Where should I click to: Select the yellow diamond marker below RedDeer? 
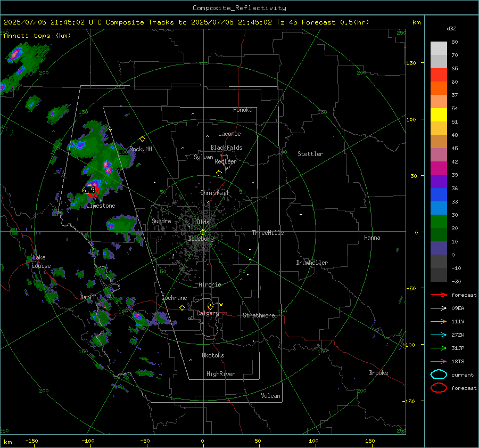click(x=219, y=173)
